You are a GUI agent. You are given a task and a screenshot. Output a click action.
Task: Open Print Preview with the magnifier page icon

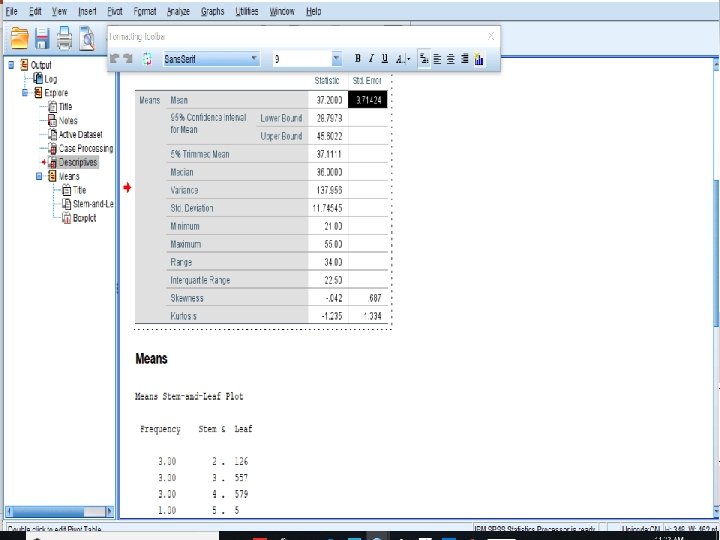point(87,39)
